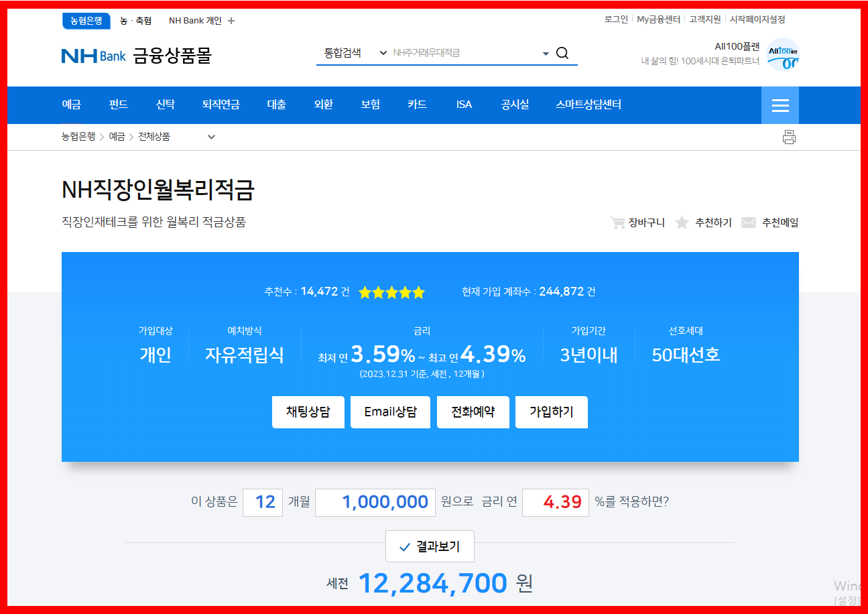
Task: Click the printer icon below the navigation
Action: click(x=788, y=137)
